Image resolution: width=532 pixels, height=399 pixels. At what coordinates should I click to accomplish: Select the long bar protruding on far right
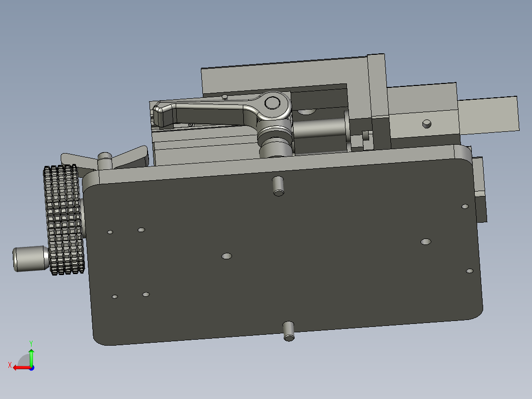pos(488,116)
